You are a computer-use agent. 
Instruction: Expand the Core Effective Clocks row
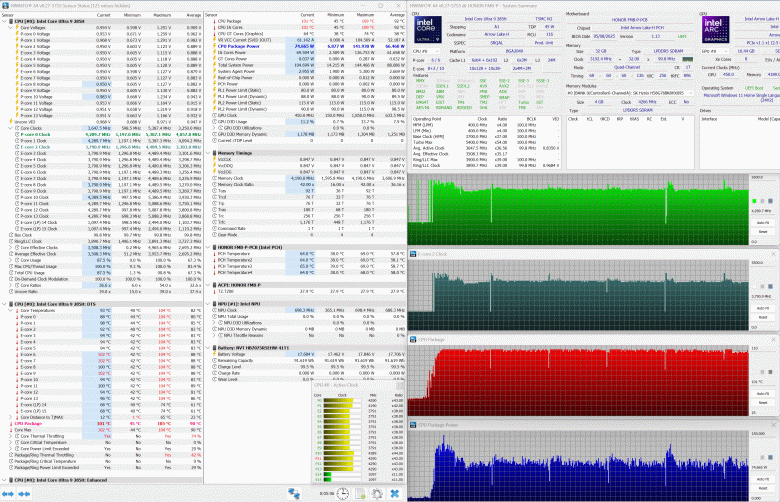coord(10,247)
